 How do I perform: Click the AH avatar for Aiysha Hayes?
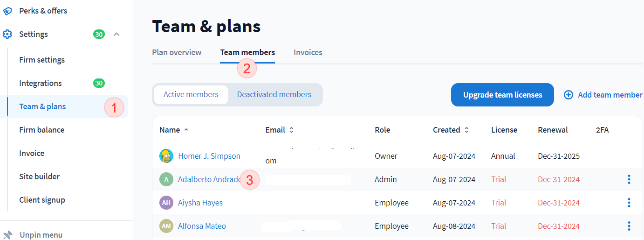tap(166, 203)
